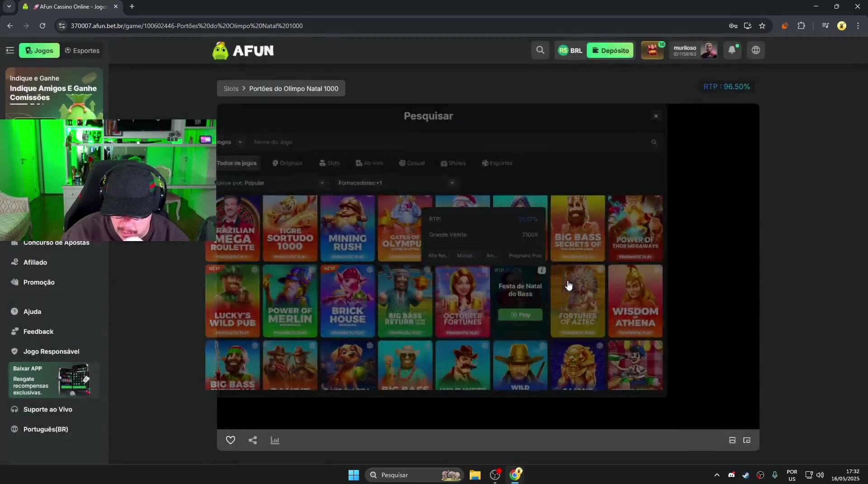The image size is (868, 484).
Task: Open the Jogos dropdown in search dialog
Action: pos(229,142)
